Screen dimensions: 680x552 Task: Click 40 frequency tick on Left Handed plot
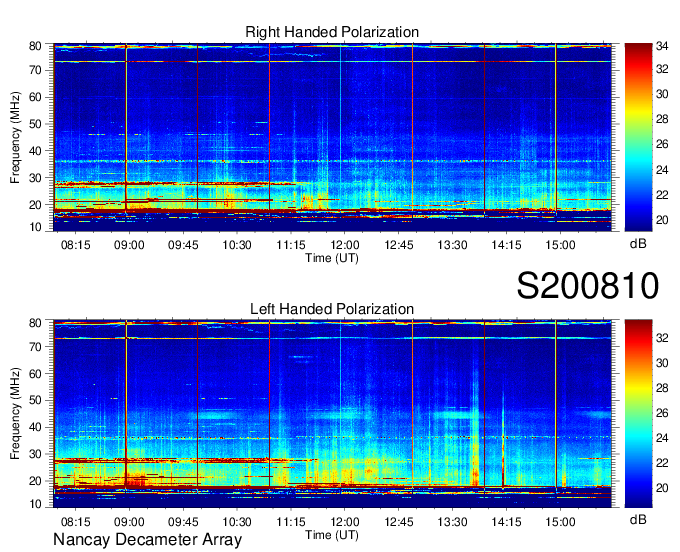35,427
